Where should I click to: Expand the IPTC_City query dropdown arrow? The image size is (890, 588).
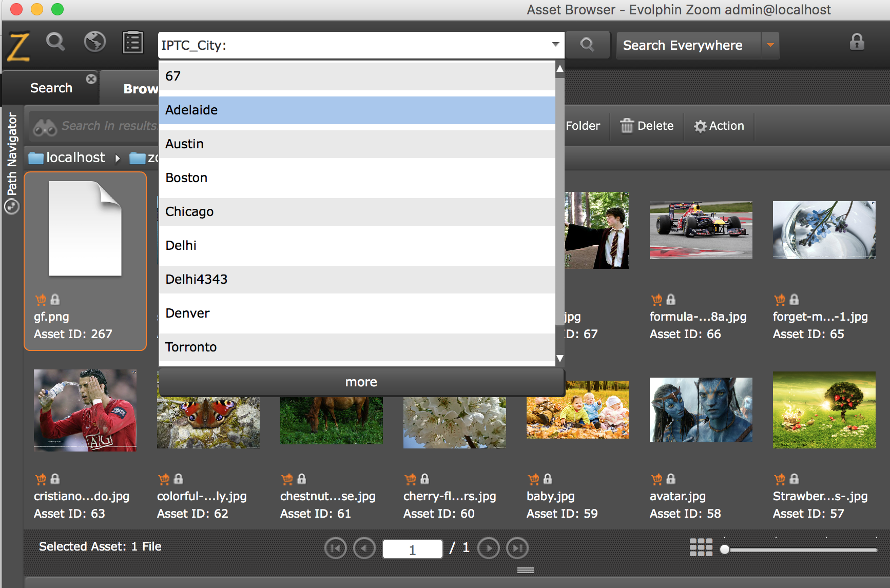pyautogui.click(x=555, y=45)
